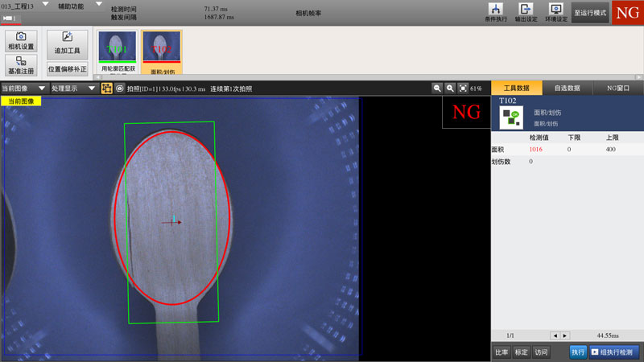The height and width of the screenshot is (362, 644).
Task: Open 条件执行 conditional execution
Action: coord(497,13)
